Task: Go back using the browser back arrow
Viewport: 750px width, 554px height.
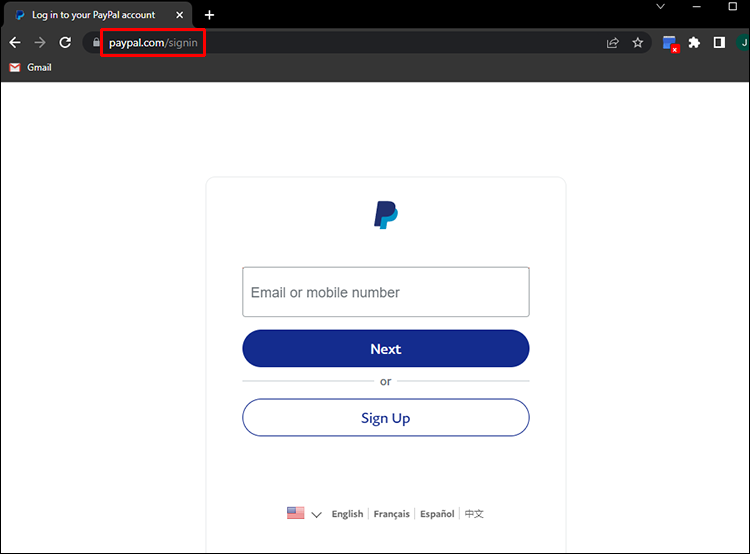Action: coord(15,43)
